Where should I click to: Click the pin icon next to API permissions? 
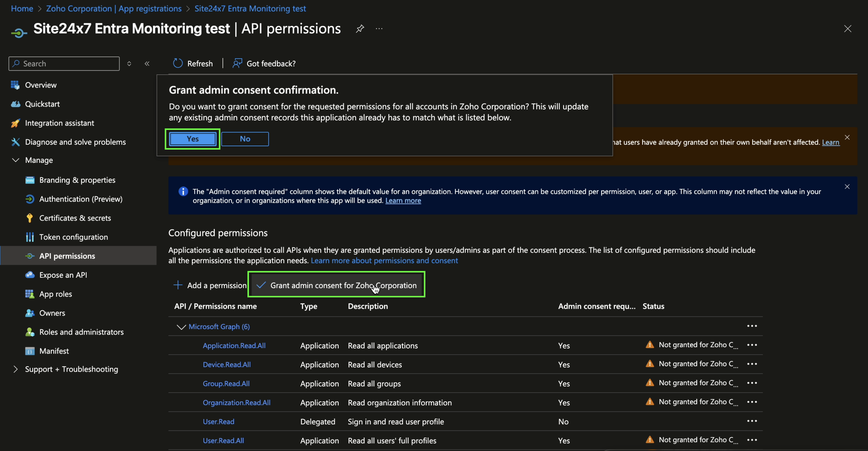pyautogui.click(x=360, y=29)
